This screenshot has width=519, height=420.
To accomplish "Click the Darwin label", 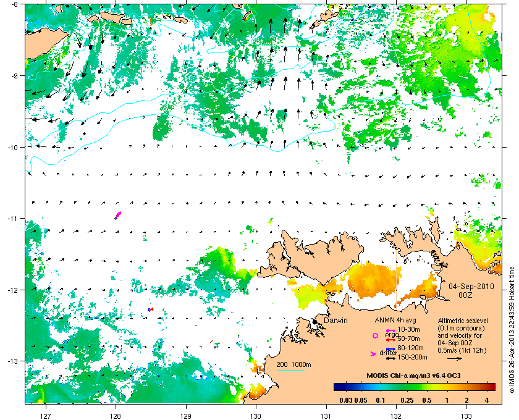I will point(335,321).
